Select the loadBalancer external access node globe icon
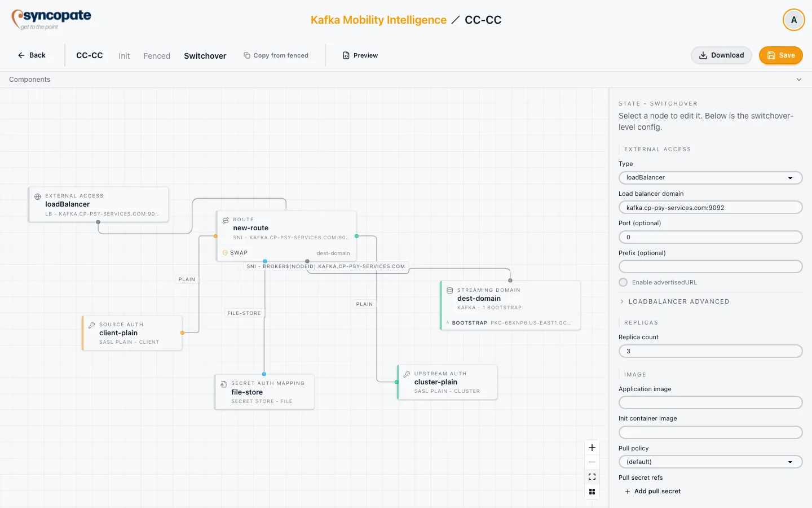The image size is (812, 508). pyautogui.click(x=38, y=196)
